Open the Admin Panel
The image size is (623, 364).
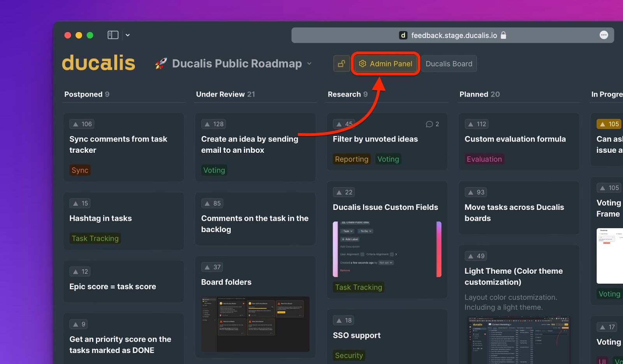point(385,64)
